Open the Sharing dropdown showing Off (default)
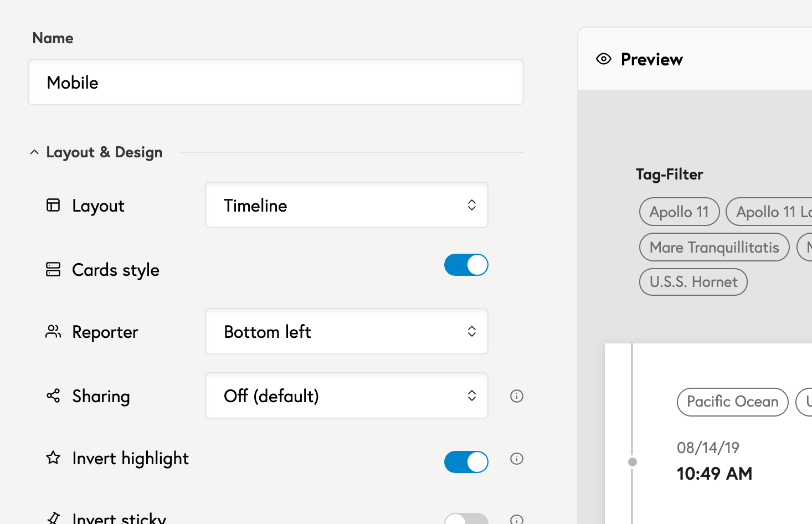 [x=346, y=396]
